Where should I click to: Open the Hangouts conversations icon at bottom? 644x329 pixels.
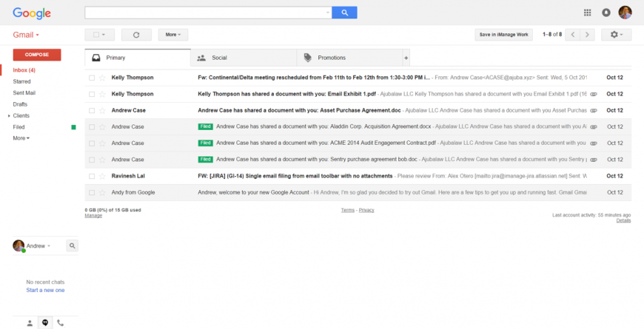[x=45, y=323]
